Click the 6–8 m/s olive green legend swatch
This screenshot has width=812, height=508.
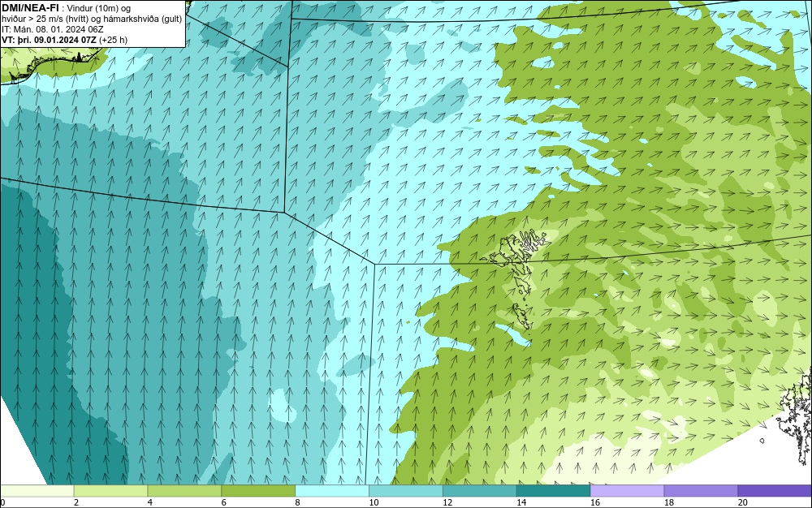pos(258,490)
